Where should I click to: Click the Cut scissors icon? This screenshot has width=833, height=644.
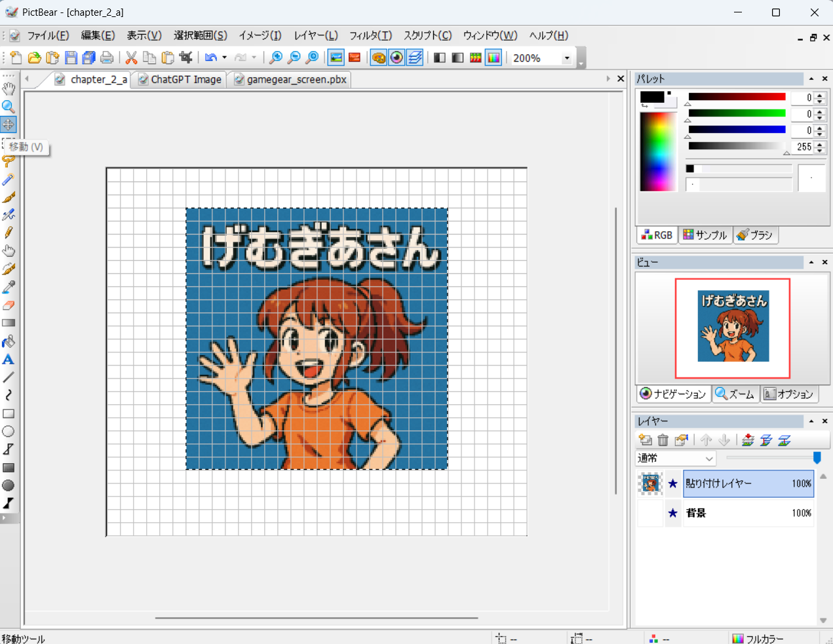click(x=131, y=58)
